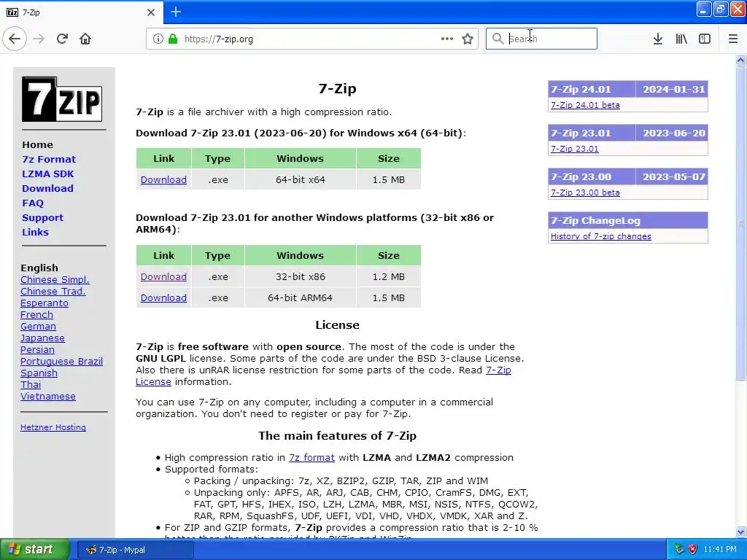Click the forward navigation arrow
This screenshot has height=560, width=747.
[39, 39]
